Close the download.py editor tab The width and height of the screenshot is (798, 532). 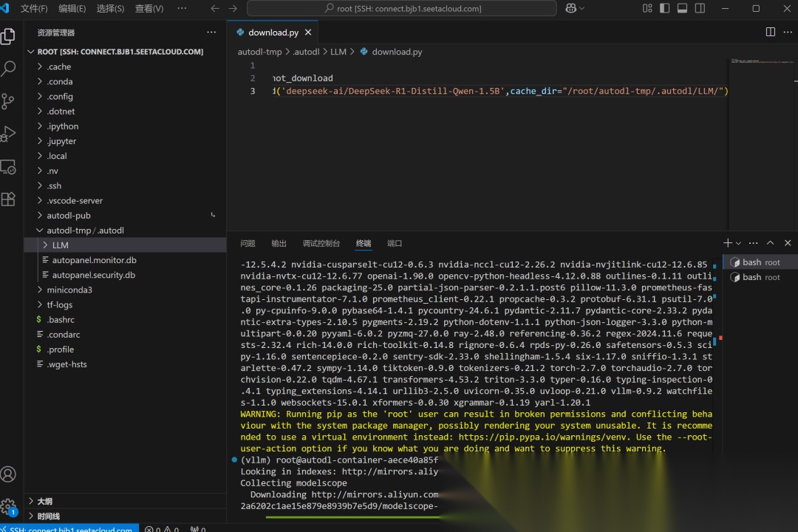click(x=308, y=32)
